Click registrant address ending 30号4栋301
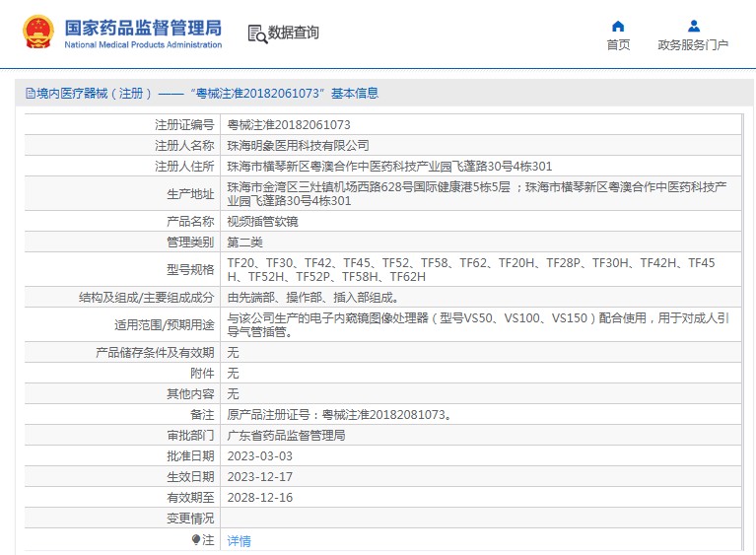 tap(389, 167)
